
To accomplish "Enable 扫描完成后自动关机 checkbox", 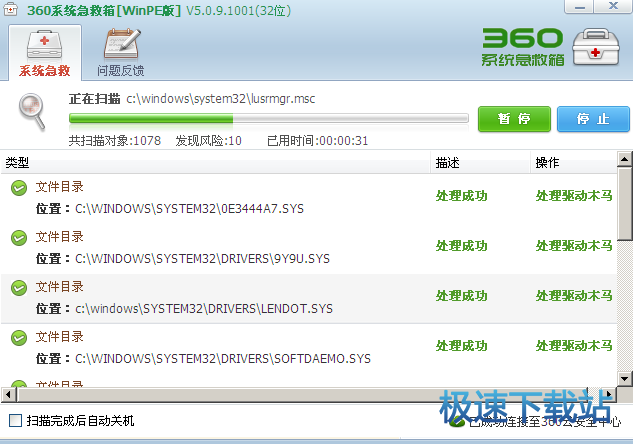I will click(15, 421).
